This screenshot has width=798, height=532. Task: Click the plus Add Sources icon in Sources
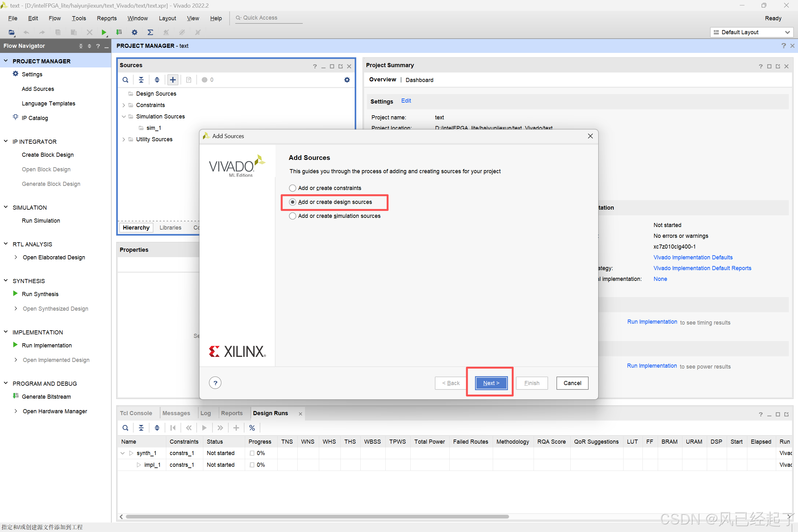(173, 80)
